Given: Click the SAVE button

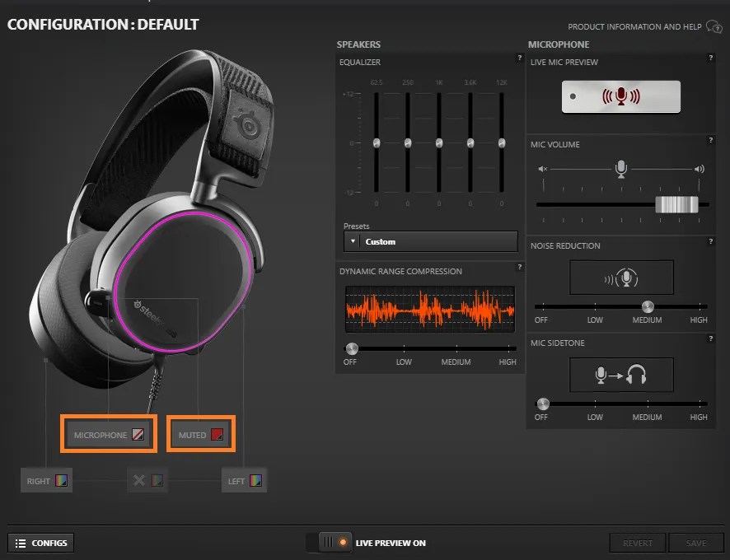Looking at the screenshot, I should (x=696, y=543).
